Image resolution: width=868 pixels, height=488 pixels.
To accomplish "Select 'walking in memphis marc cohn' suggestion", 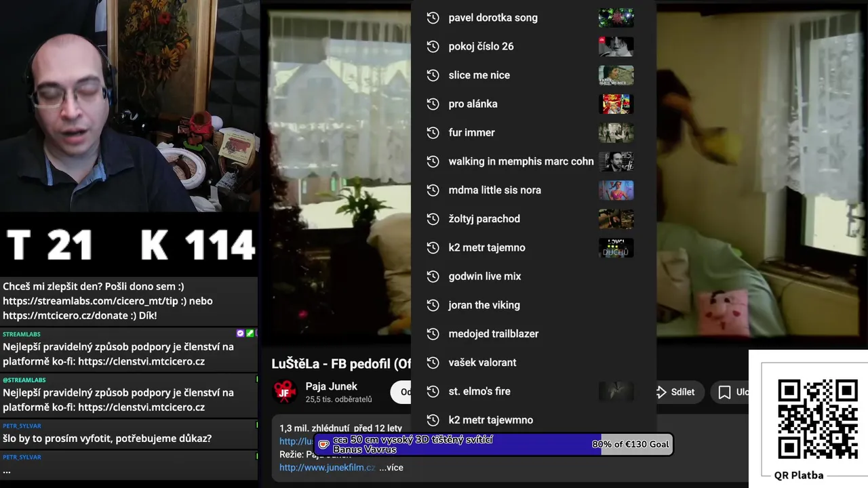I will [533, 161].
